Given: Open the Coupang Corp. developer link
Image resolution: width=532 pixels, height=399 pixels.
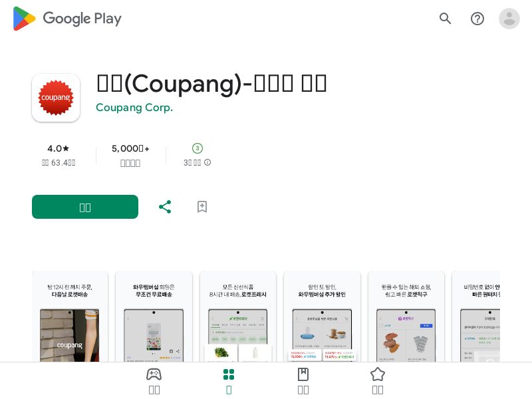Looking at the screenshot, I should coord(134,108).
